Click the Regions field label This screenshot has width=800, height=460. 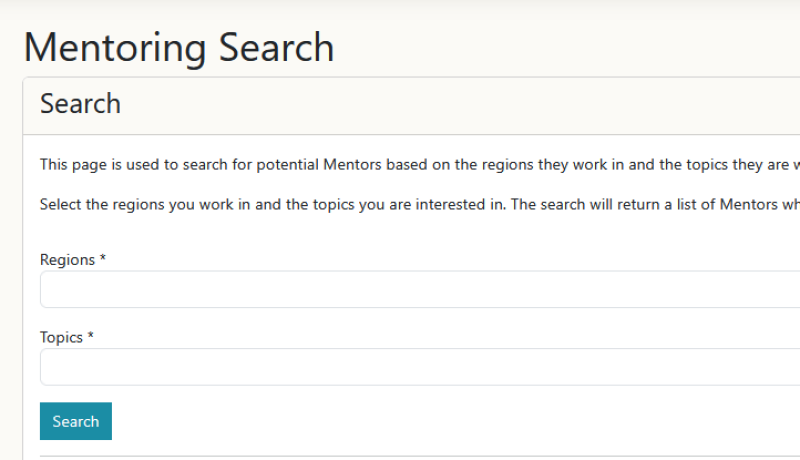click(68, 260)
